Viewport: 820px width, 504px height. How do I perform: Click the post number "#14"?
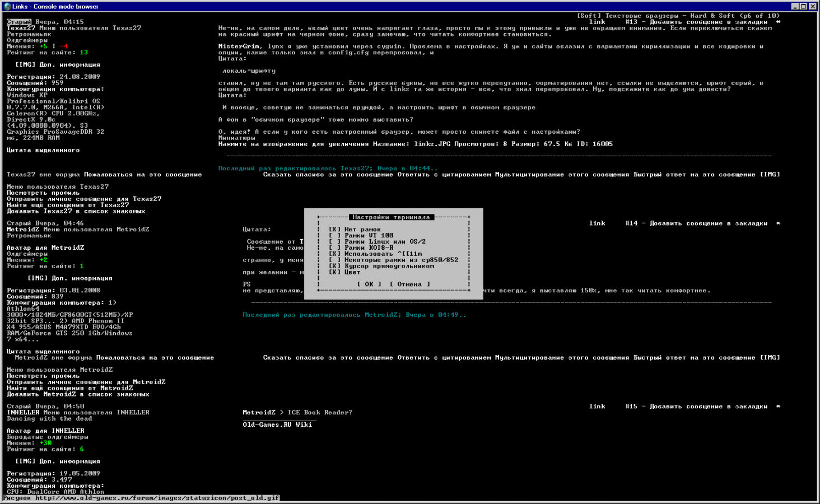coord(632,223)
